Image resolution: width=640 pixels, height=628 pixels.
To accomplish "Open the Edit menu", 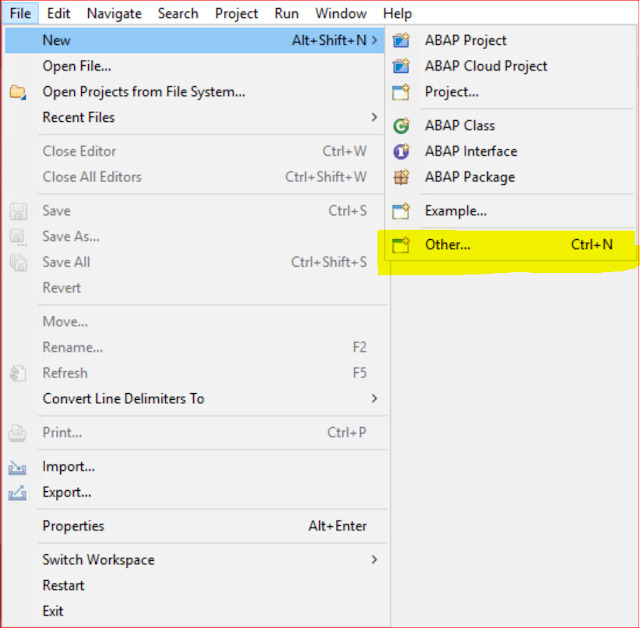I will tap(58, 13).
